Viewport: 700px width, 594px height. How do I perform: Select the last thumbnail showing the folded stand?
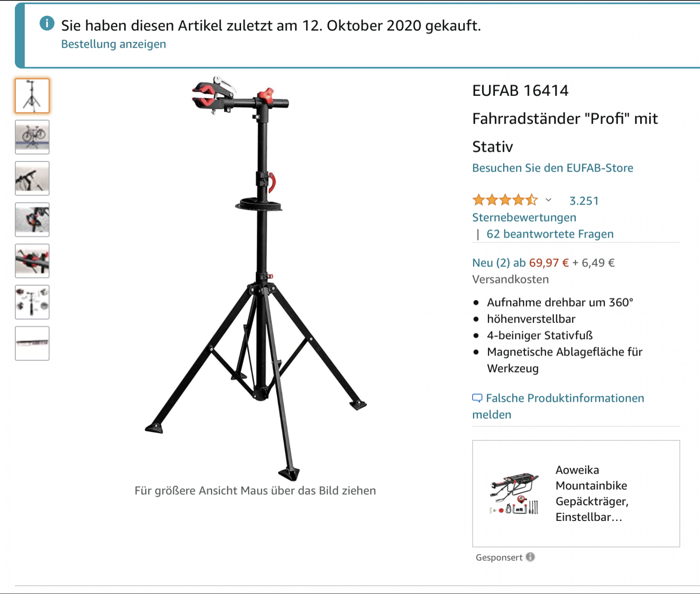pyautogui.click(x=32, y=343)
